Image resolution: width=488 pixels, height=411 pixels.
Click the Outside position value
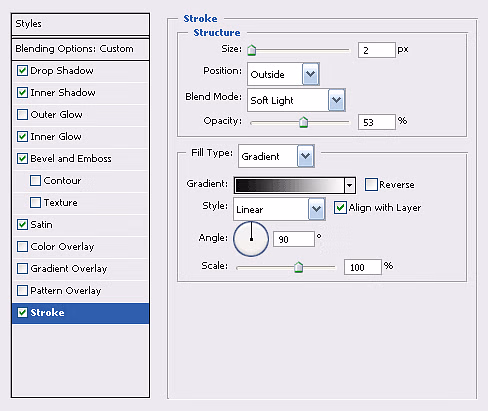[267, 74]
